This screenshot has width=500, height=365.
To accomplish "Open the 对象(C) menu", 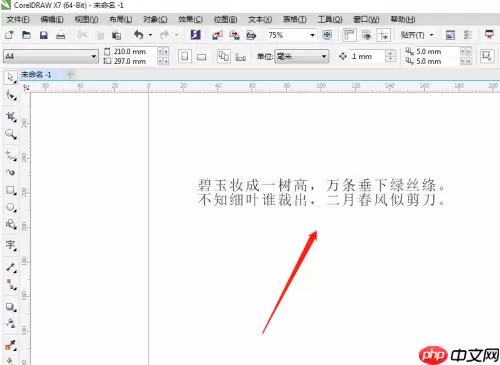I will [155, 20].
